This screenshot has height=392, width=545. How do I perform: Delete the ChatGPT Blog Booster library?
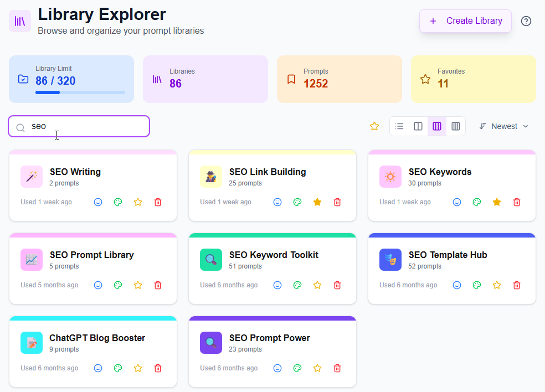click(158, 368)
